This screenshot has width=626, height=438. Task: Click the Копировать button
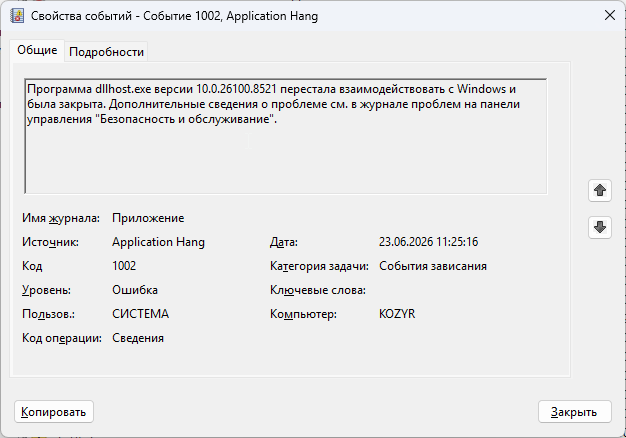54,412
